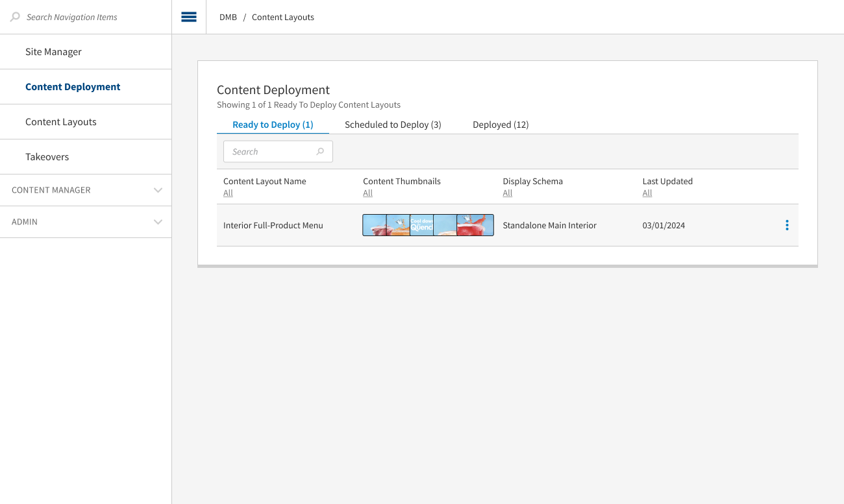Click the Display Schema column header
The width and height of the screenshot is (844, 504).
coord(533,182)
